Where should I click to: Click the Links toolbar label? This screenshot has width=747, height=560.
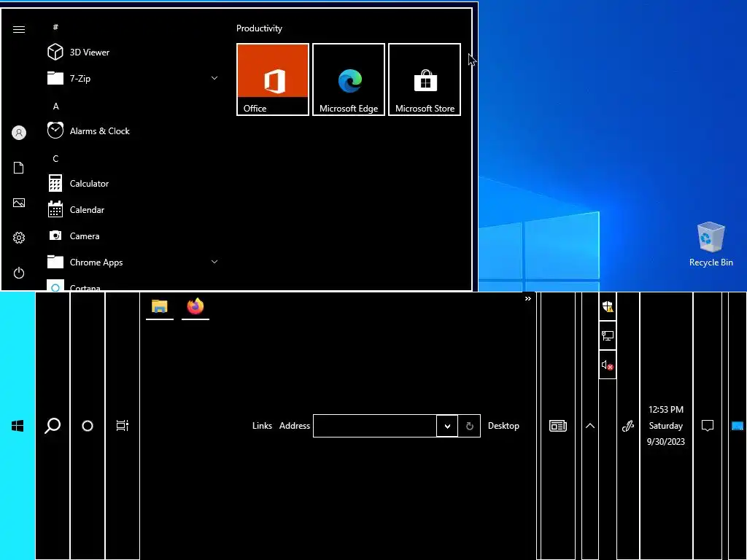[262, 426]
